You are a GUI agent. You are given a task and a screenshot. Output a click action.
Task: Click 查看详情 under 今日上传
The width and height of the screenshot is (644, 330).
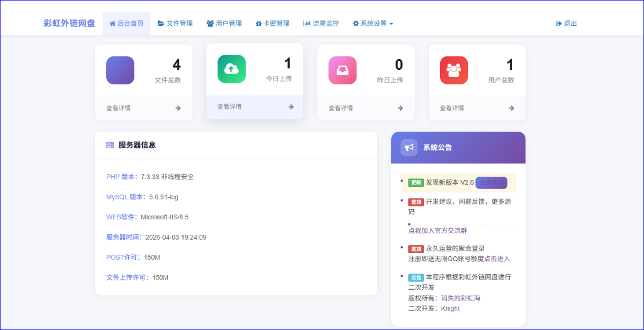click(x=229, y=106)
